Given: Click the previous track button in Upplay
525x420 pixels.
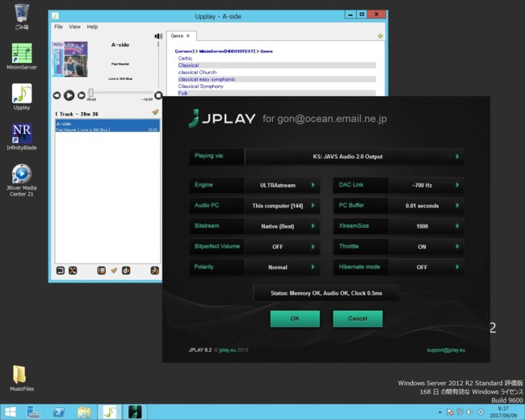Looking at the screenshot, I should tap(57, 95).
